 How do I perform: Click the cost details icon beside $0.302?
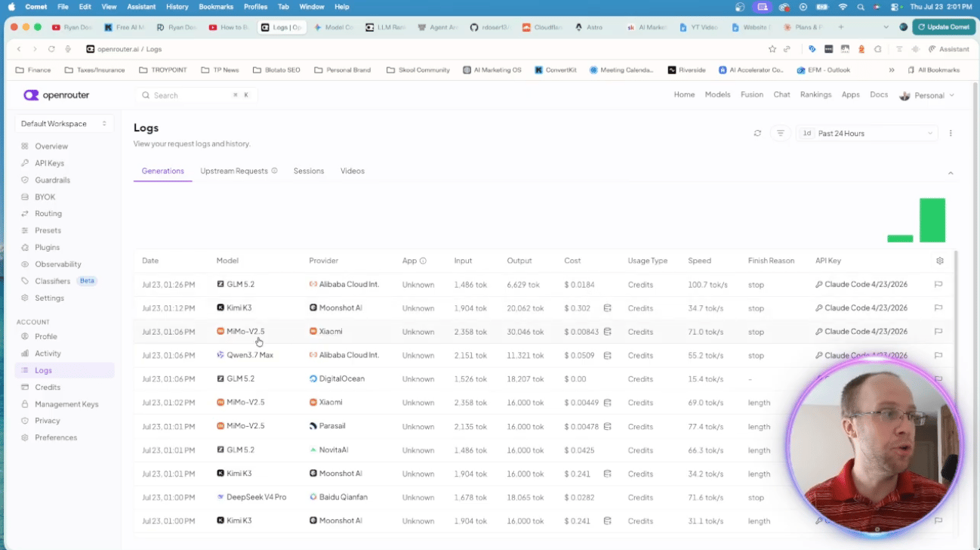[607, 308]
